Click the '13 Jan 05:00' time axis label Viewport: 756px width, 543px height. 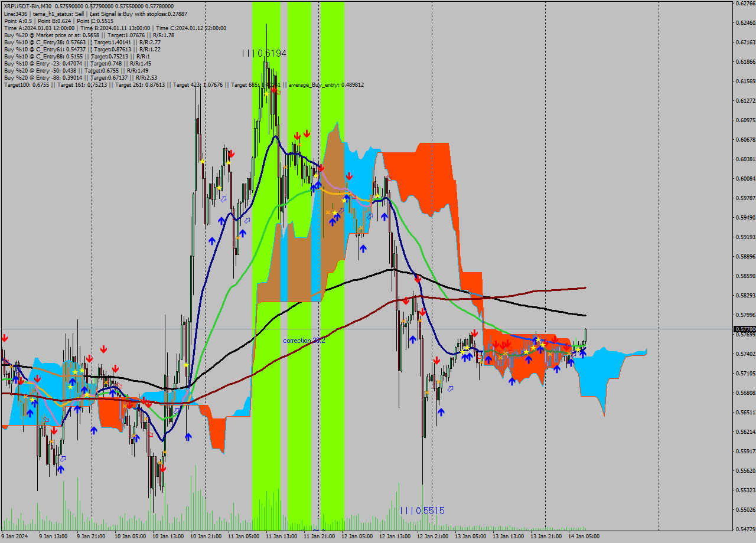[x=470, y=537]
